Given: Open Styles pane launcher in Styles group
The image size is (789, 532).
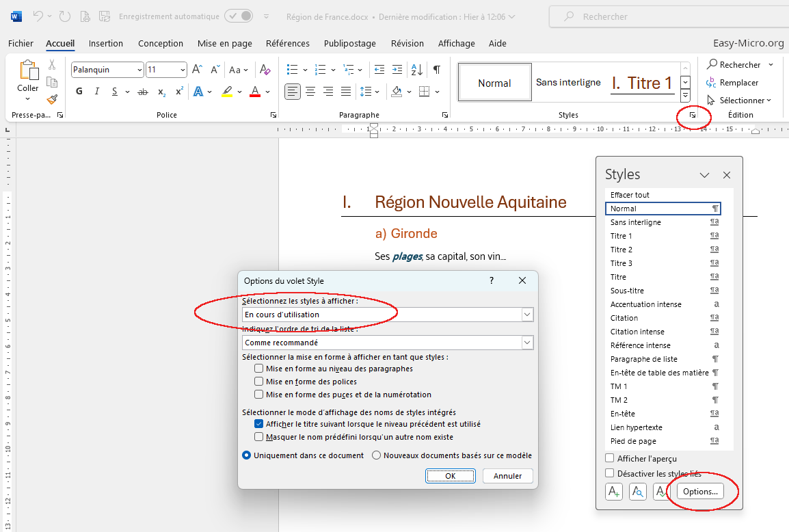Looking at the screenshot, I should (x=693, y=116).
